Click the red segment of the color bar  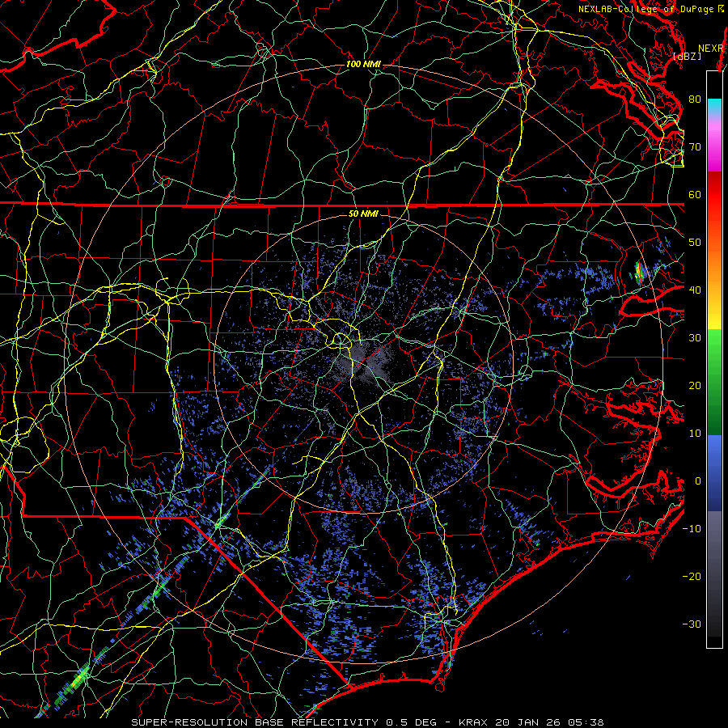[x=714, y=195]
